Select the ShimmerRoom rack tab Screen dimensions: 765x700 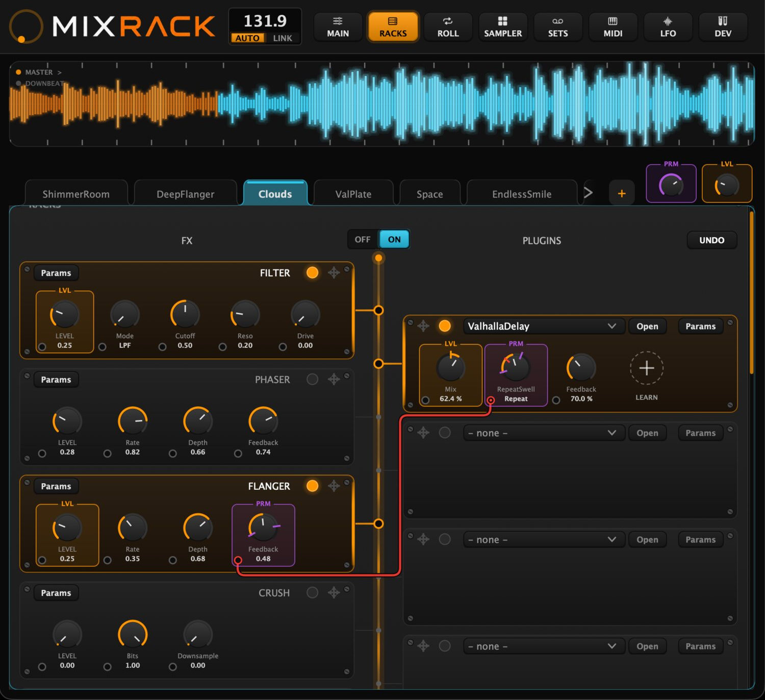76,194
